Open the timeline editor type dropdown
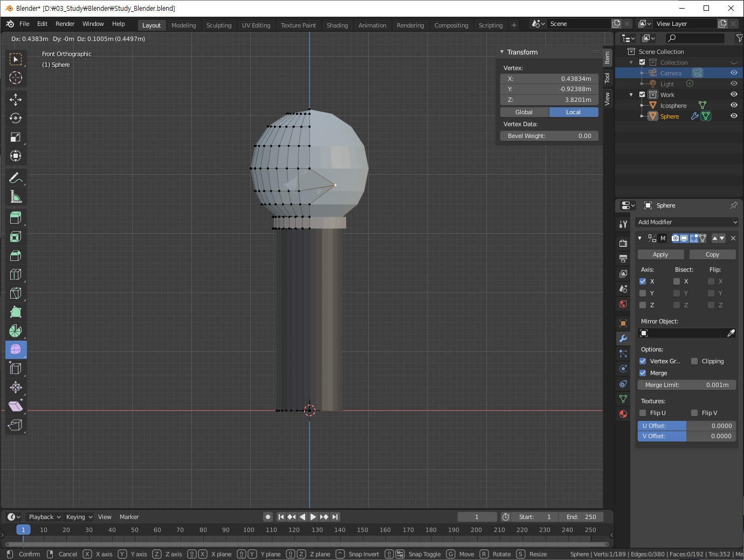 (13, 517)
